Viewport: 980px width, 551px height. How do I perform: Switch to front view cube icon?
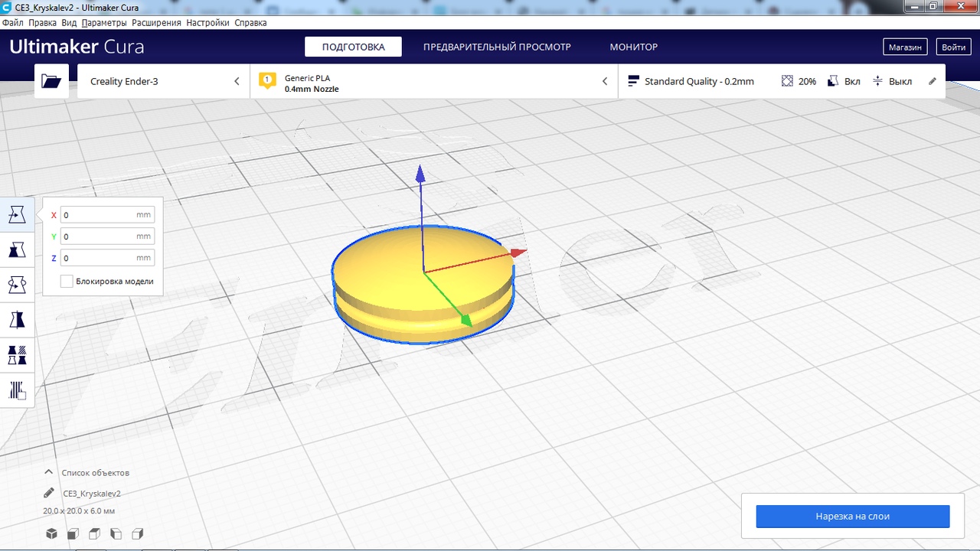73,533
